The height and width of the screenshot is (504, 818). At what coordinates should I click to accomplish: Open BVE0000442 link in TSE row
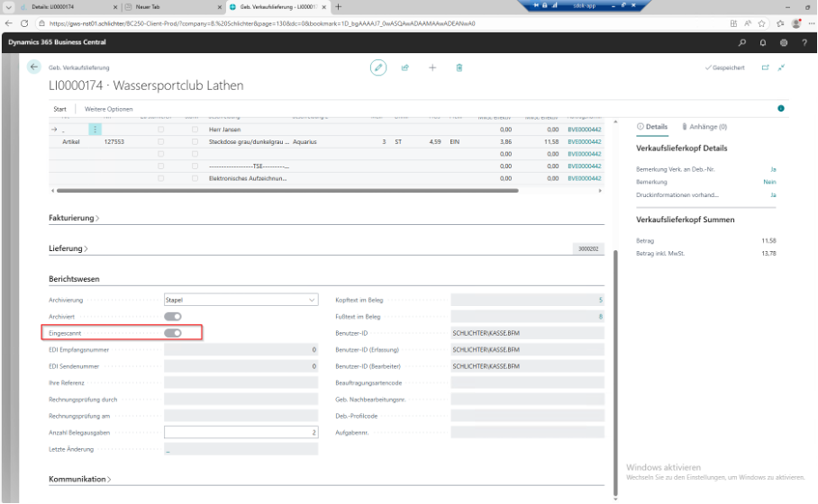[585, 166]
